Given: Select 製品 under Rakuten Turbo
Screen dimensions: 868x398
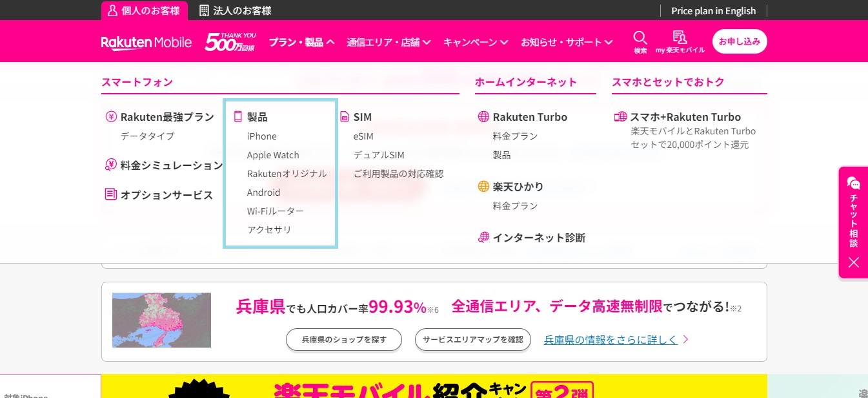Looking at the screenshot, I should (x=501, y=155).
